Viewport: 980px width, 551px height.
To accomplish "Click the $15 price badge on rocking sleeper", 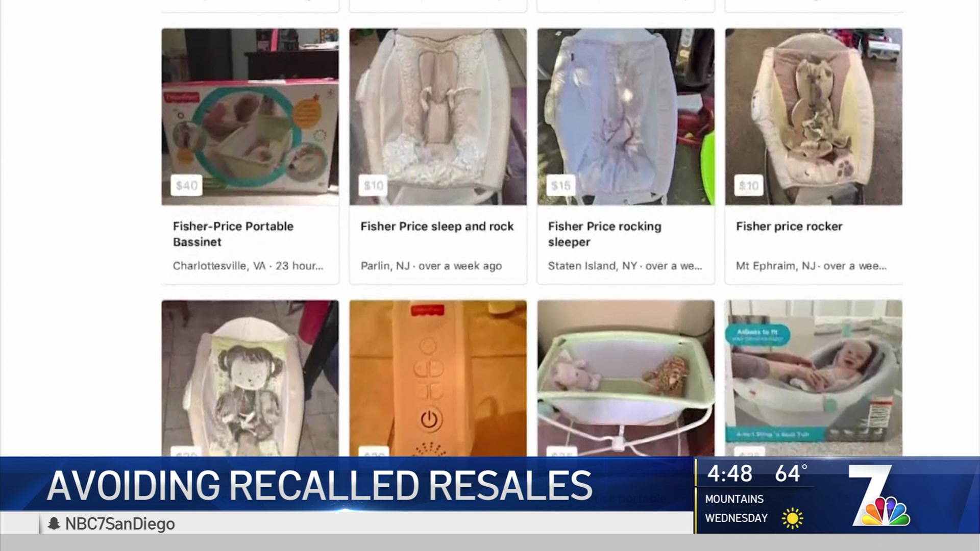I will [x=561, y=186].
